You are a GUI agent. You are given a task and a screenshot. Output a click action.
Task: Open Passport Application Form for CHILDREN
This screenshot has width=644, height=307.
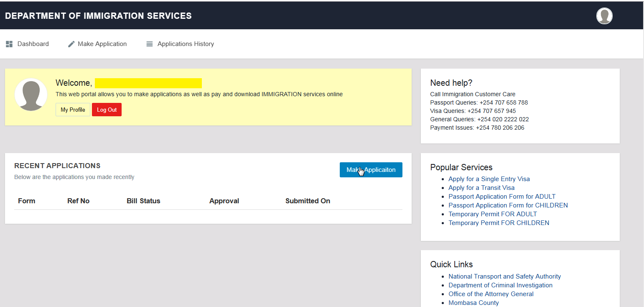coord(508,205)
